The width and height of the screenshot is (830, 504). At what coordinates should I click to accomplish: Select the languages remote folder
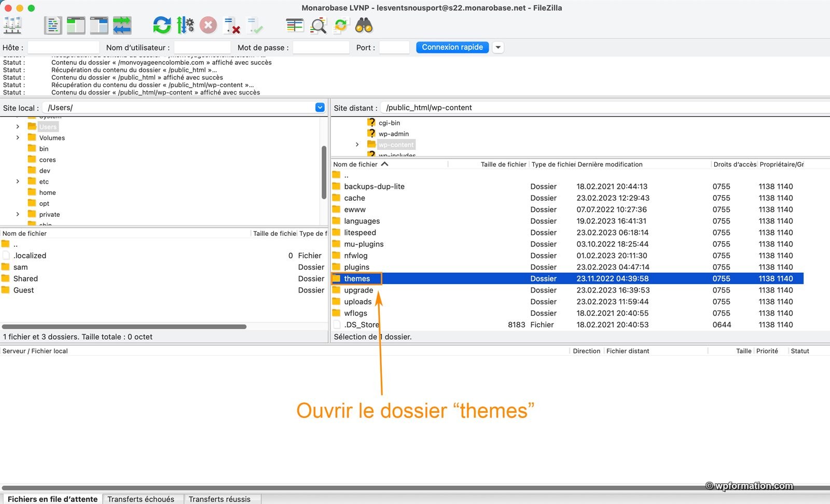click(568, 221)
